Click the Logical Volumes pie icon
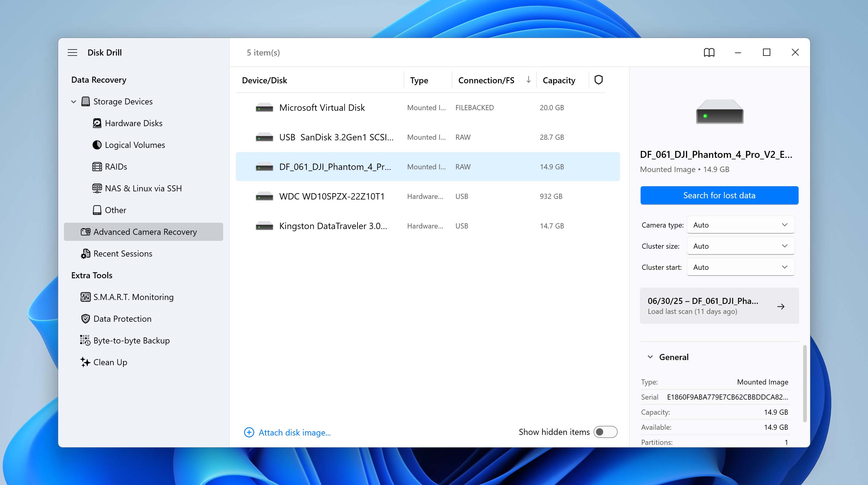The width and height of the screenshot is (868, 485). tap(97, 145)
